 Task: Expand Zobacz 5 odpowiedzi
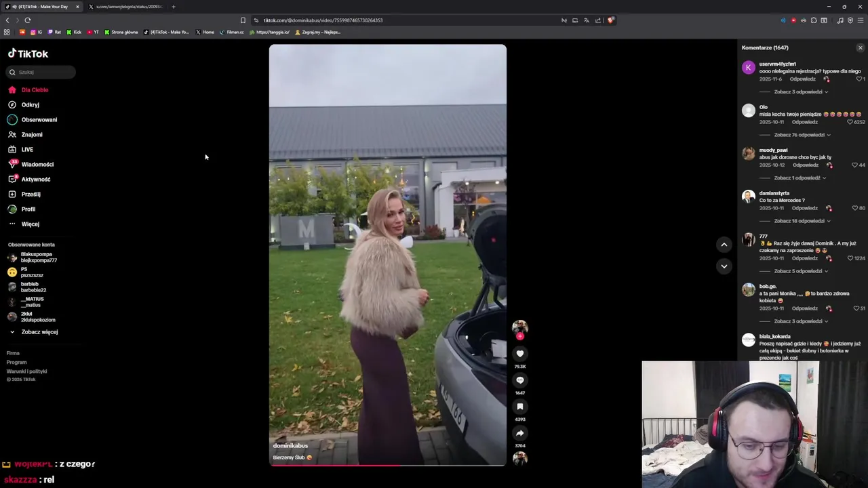(801, 271)
